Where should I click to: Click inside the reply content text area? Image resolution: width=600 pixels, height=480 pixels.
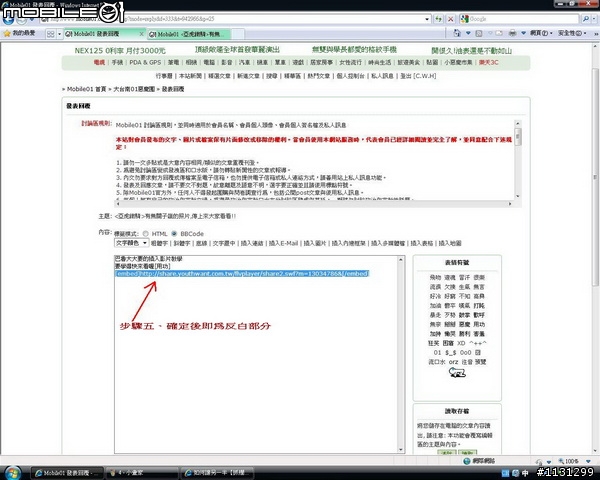(x=256, y=354)
